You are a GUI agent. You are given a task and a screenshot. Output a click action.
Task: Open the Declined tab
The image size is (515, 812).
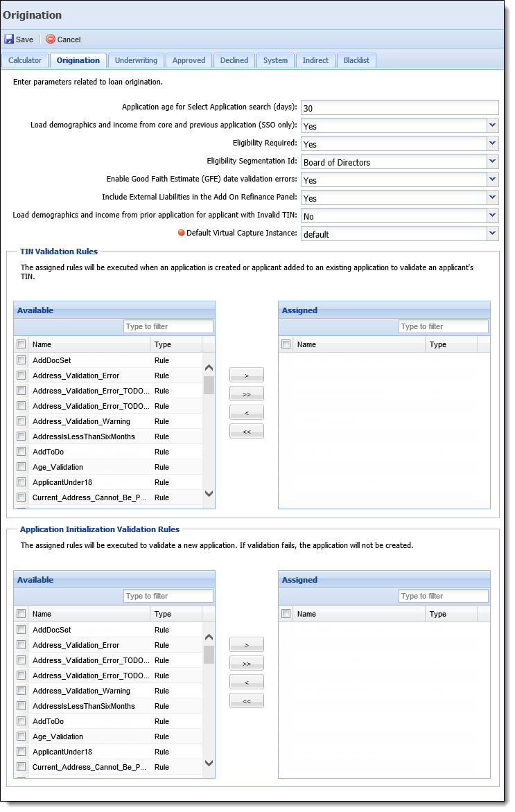pyautogui.click(x=234, y=60)
